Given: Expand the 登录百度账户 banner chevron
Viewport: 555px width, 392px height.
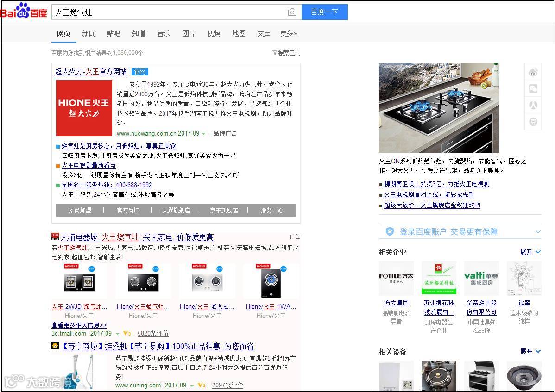Looking at the screenshot, I should pos(538,232).
